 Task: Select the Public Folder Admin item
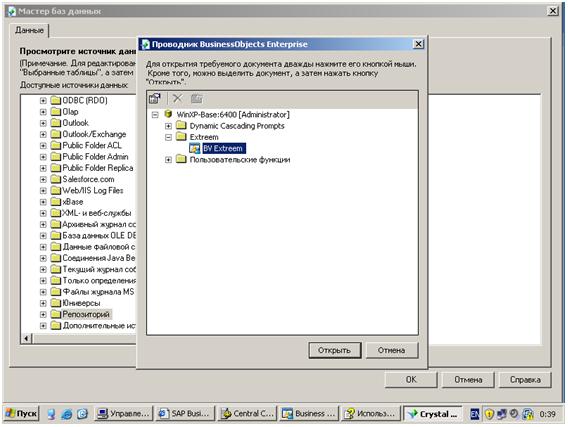click(95, 156)
